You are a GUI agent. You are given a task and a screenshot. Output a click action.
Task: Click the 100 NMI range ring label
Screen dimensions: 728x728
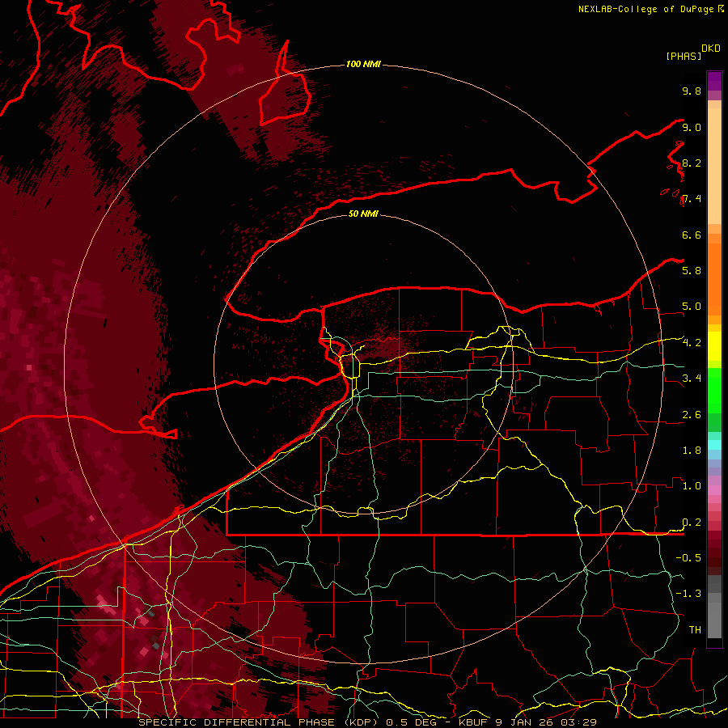[x=363, y=64]
